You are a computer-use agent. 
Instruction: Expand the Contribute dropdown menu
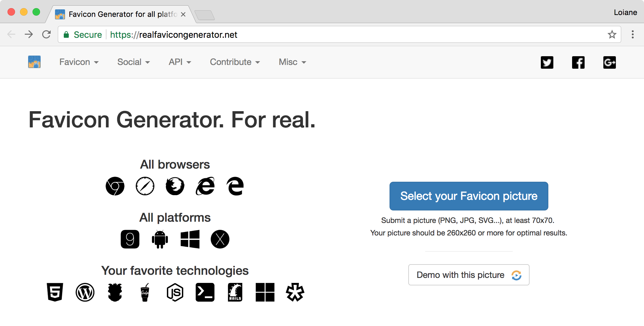coord(235,62)
